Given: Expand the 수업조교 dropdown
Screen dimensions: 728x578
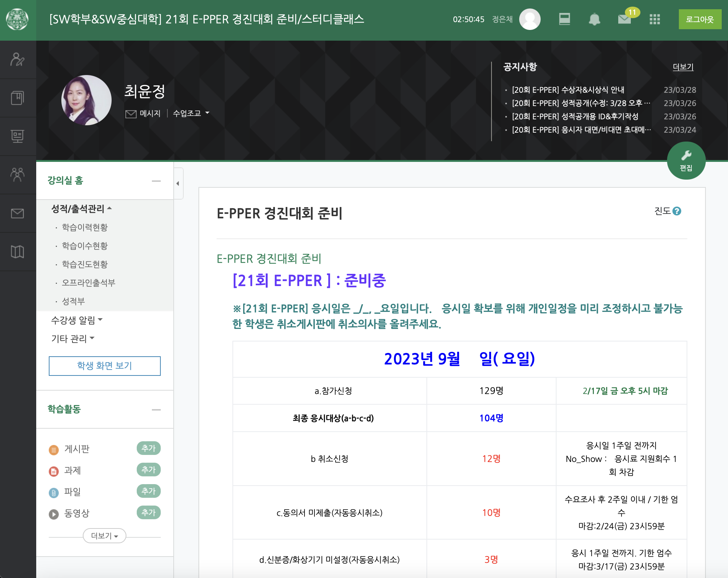Looking at the screenshot, I should (x=191, y=113).
